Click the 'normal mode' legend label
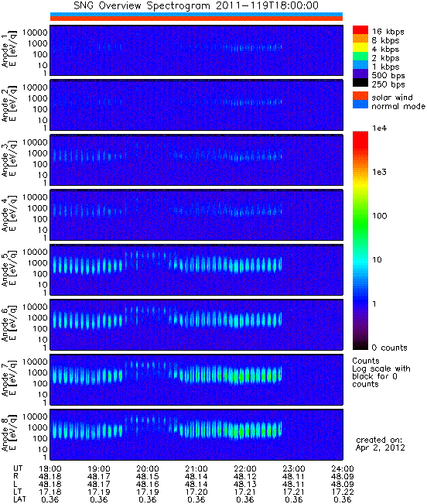 [x=398, y=106]
